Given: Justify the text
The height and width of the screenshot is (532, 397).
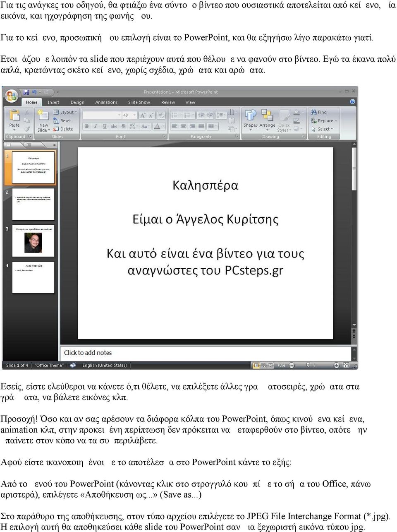Looking at the screenshot, I should click(201, 126).
